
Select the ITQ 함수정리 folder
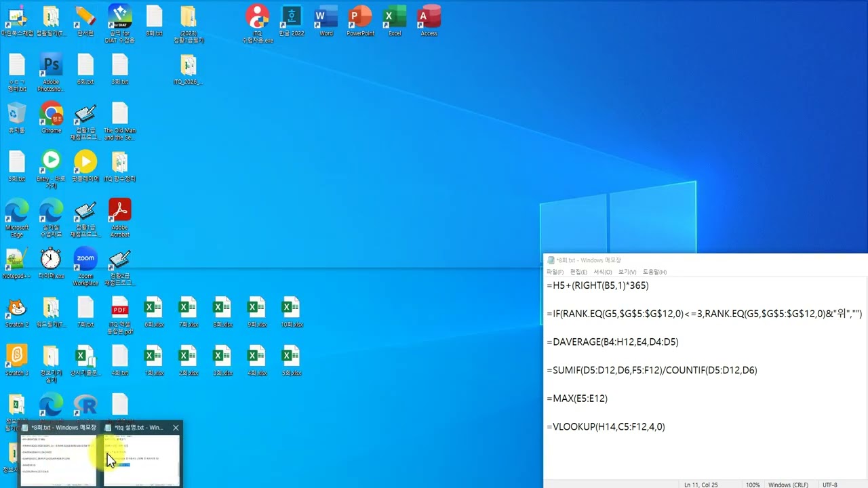point(120,165)
